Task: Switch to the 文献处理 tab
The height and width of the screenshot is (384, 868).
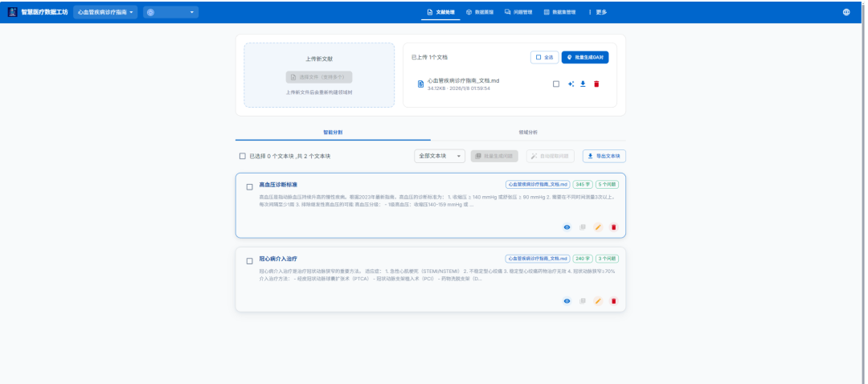Action: pyautogui.click(x=440, y=12)
